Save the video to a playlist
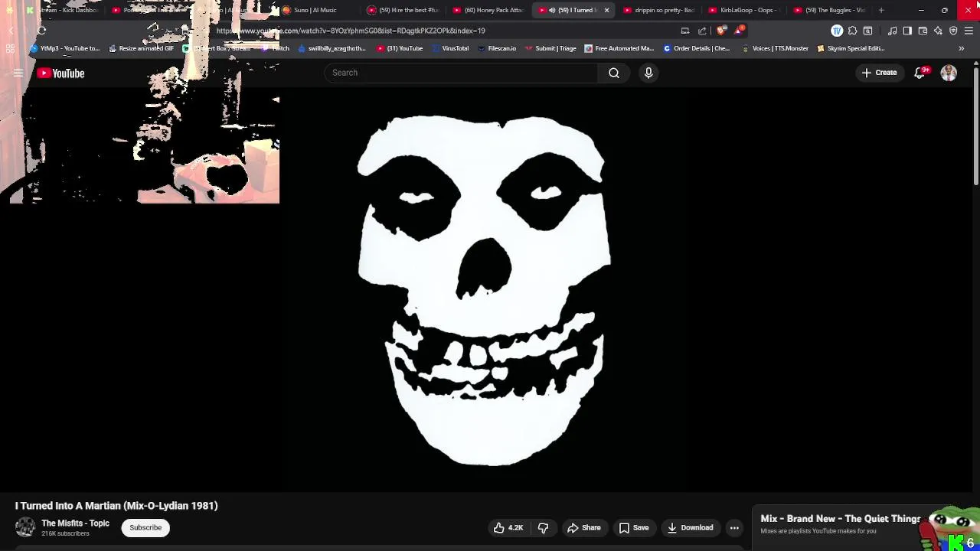 coord(634,527)
